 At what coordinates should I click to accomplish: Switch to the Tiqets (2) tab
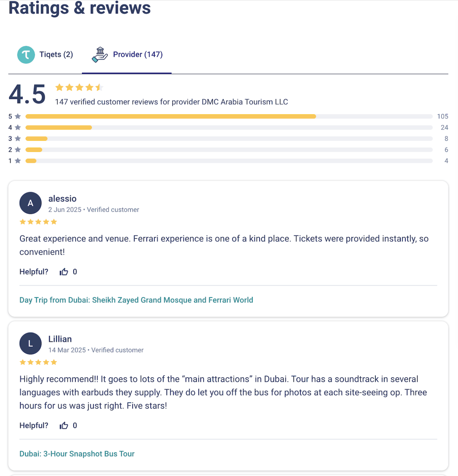56,55
